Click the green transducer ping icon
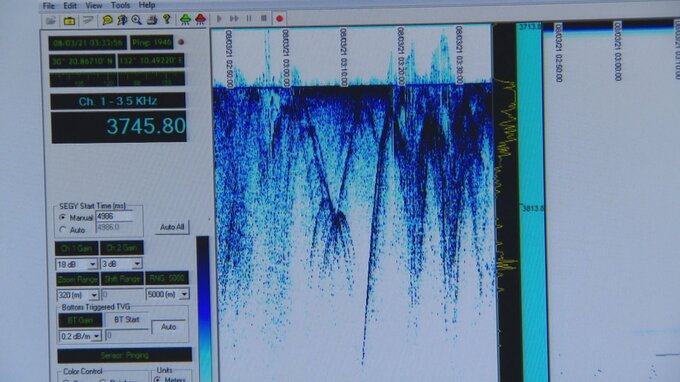 click(185, 19)
